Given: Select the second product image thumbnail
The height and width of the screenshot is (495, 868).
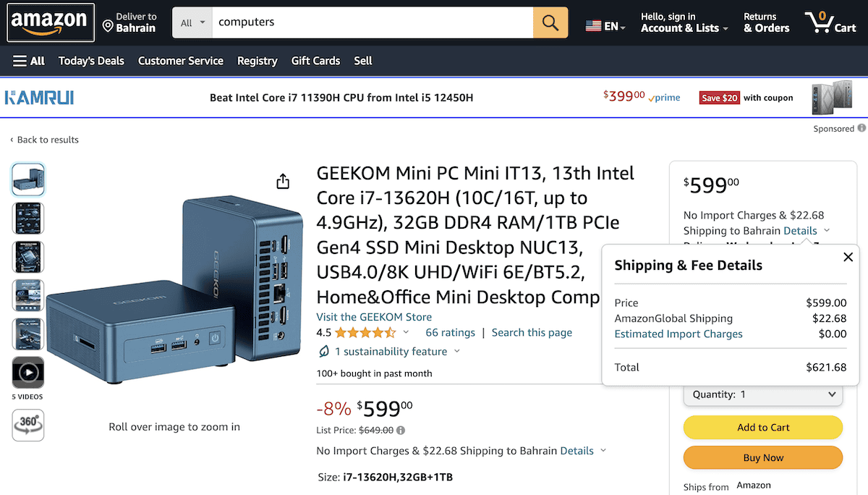Looking at the screenshot, I should click(x=27, y=218).
